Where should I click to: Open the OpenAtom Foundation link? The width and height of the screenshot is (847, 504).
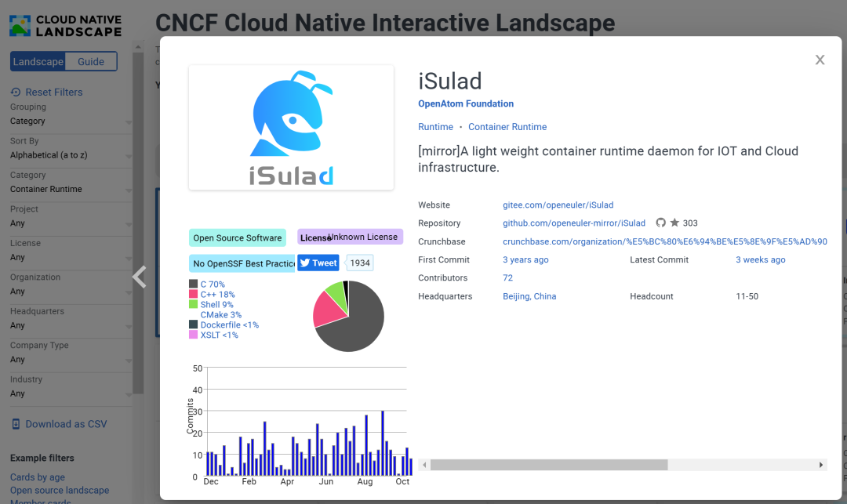466,103
